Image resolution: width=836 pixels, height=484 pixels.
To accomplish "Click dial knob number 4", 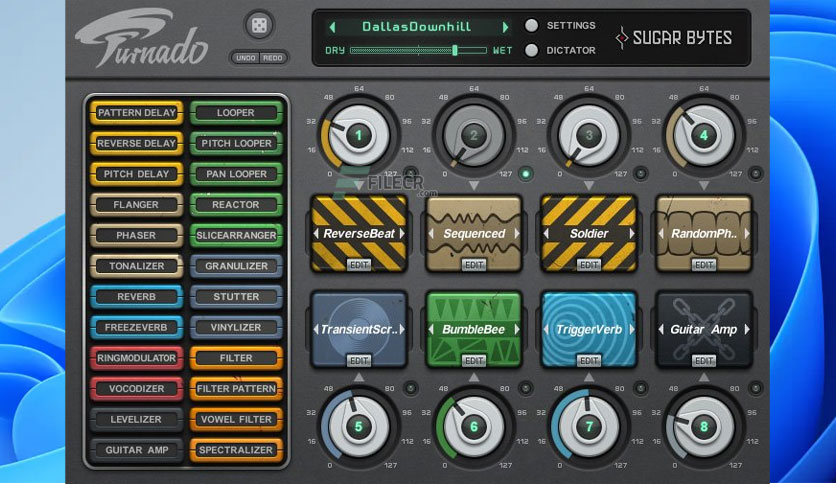I will (x=704, y=135).
